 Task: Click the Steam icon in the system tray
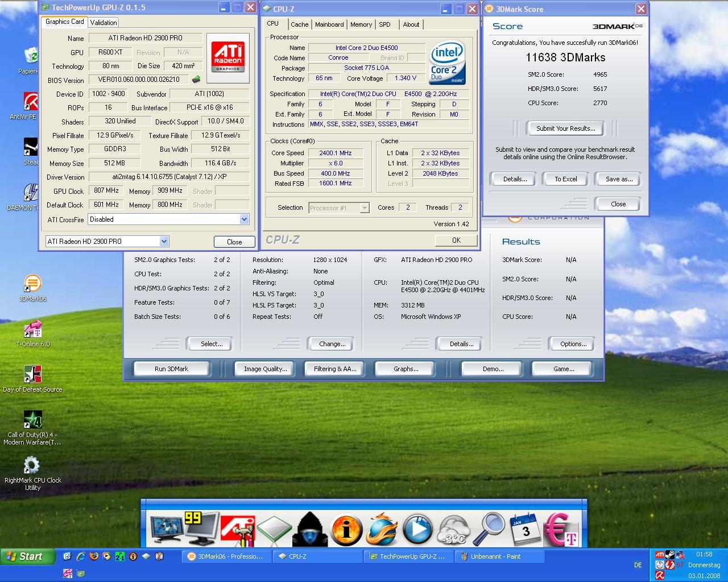[x=669, y=555]
